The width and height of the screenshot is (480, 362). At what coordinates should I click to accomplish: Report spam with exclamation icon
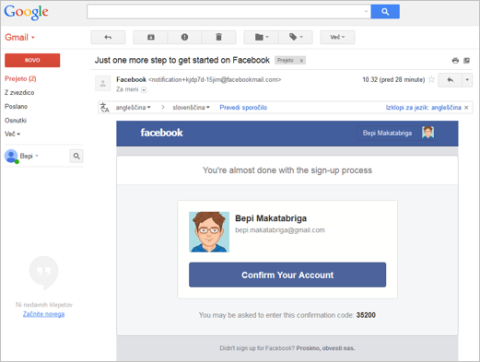[185, 37]
